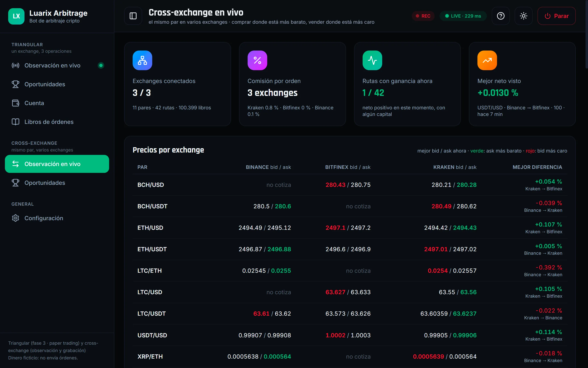This screenshot has height=368, width=588.
Task: Click the +0.0130 % best net value
Action: (498, 93)
